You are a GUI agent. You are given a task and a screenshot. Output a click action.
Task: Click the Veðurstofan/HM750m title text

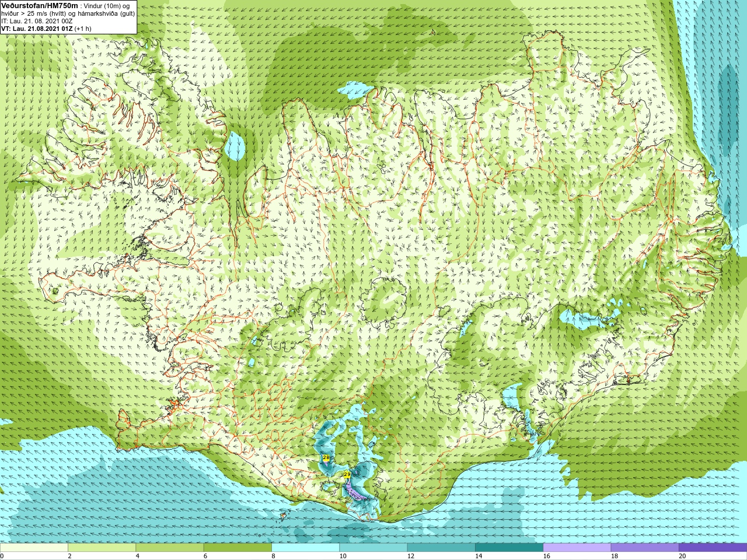[x=39, y=5]
